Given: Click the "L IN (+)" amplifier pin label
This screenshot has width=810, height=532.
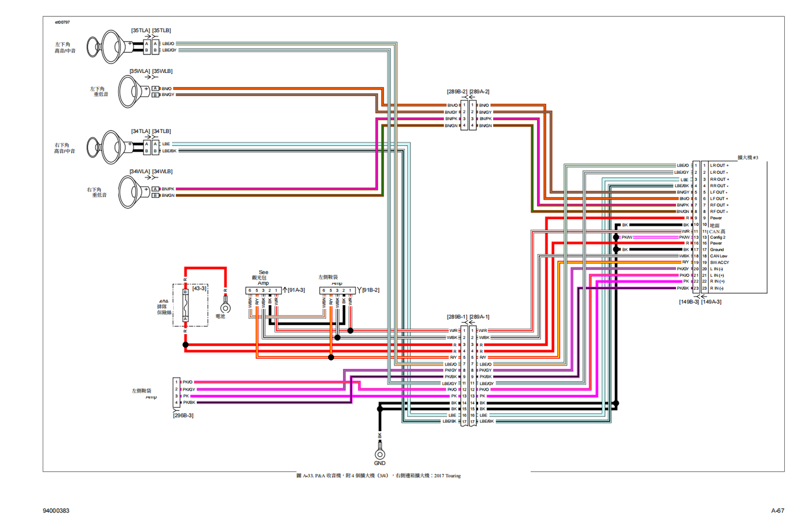Looking at the screenshot, I should [717, 275].
